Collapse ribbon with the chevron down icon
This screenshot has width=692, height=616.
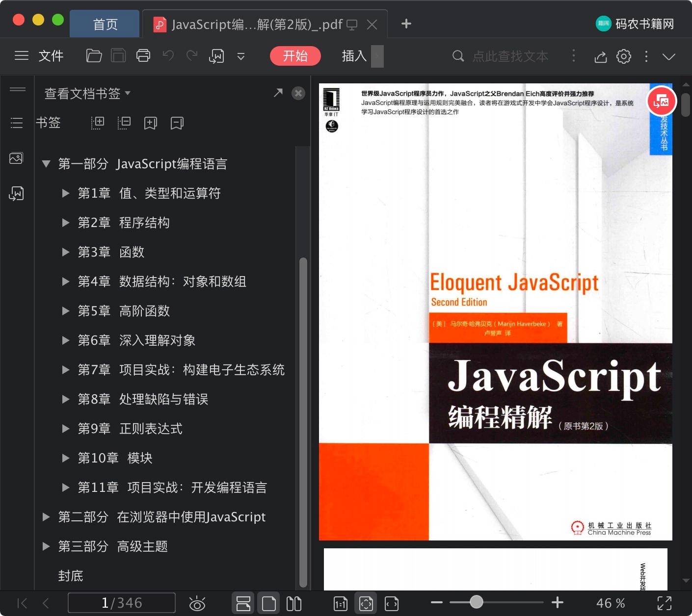pos(669,56)
